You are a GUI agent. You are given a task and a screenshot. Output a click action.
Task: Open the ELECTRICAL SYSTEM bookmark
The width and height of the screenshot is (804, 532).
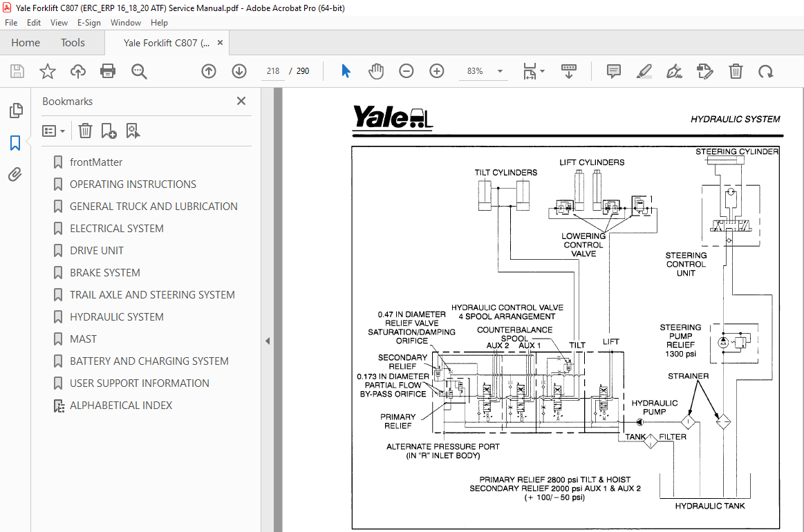coord(116,228)
